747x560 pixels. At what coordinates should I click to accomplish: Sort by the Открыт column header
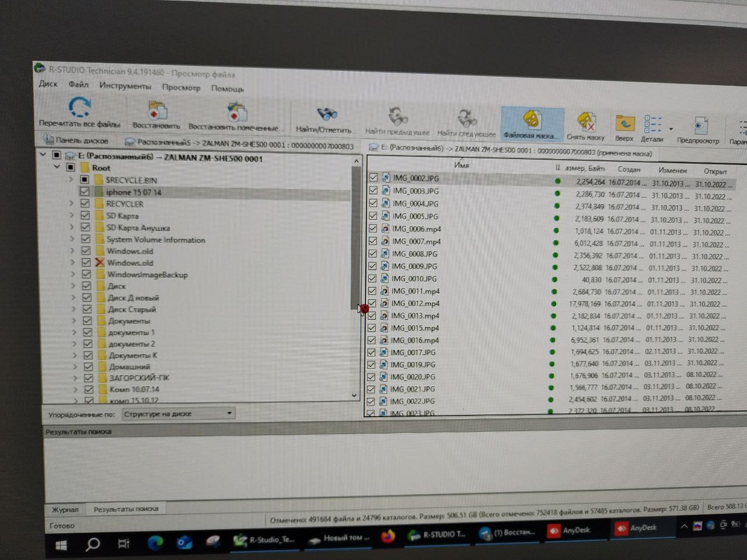tap(715, 172)
